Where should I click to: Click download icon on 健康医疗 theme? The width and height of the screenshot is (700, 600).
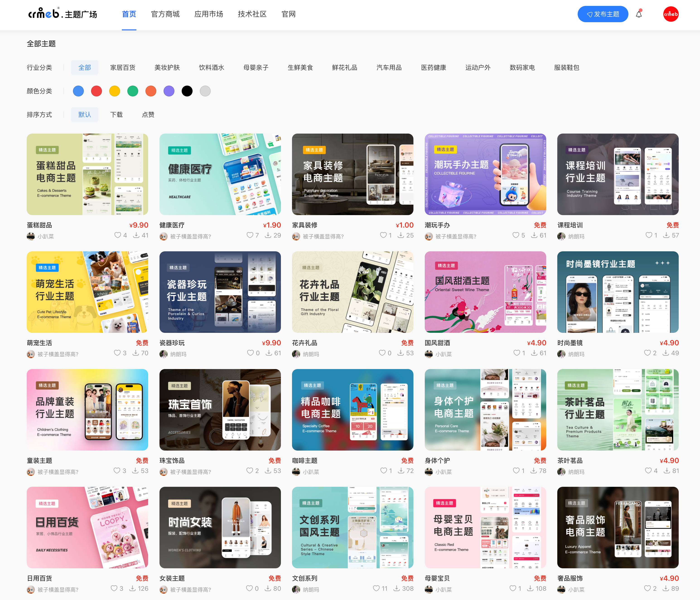[268, 235]
